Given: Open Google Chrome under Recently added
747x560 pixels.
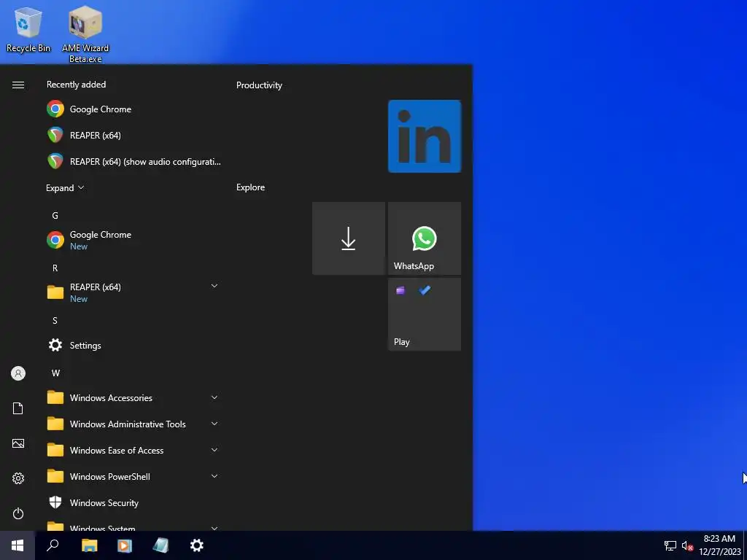Looking at the screenshot, I should pyautogui.click(x=133, y=109).
